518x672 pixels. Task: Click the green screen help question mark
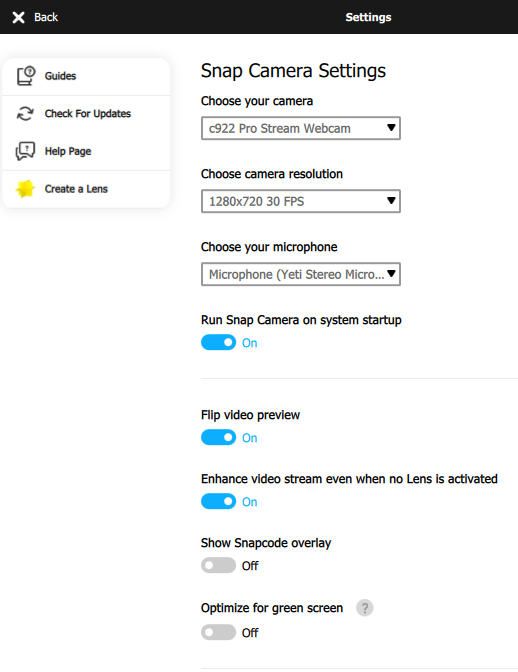pos(365,608)
